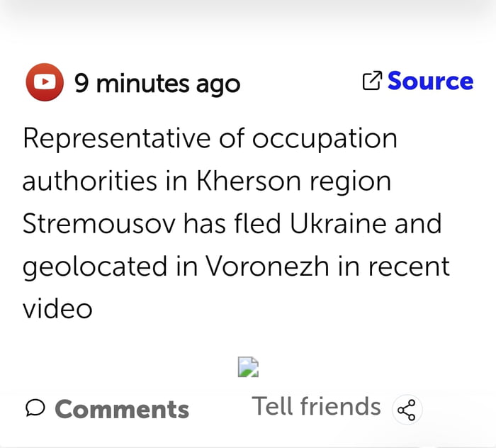Click the word "fled" in the post
Viewport: 496px width, 448px height.
click(x=257, y=224)
